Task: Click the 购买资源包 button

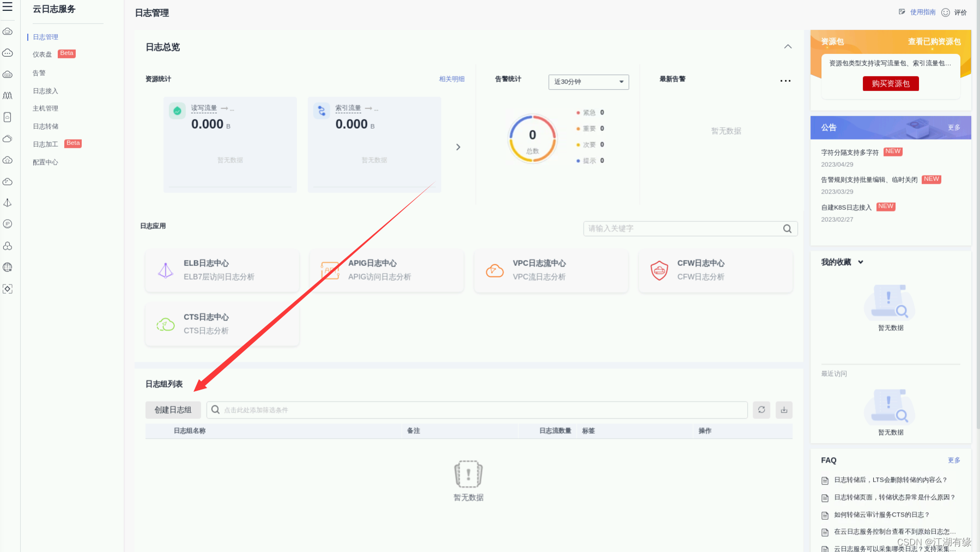Action: point(891,83)
